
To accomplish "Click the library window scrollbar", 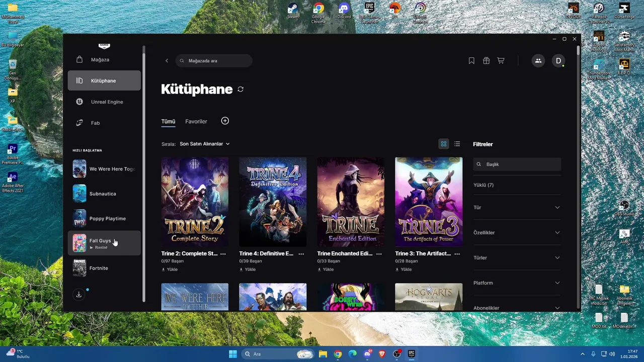I will click(578, 50).
